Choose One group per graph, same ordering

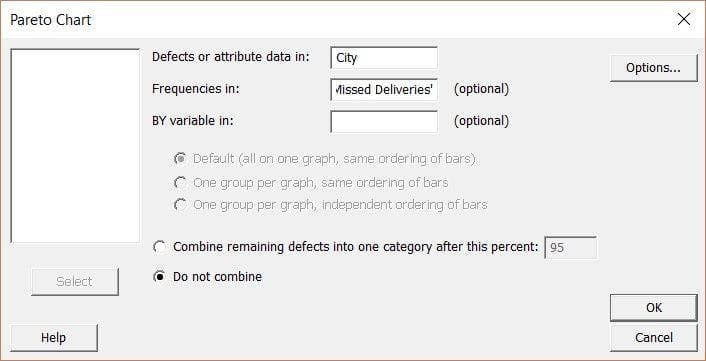180,182
